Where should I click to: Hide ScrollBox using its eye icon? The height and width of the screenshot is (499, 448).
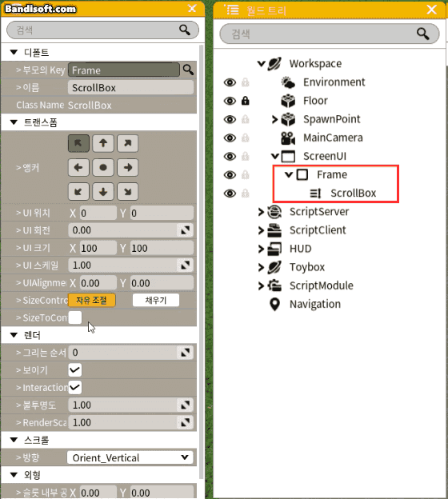[230, 194]
